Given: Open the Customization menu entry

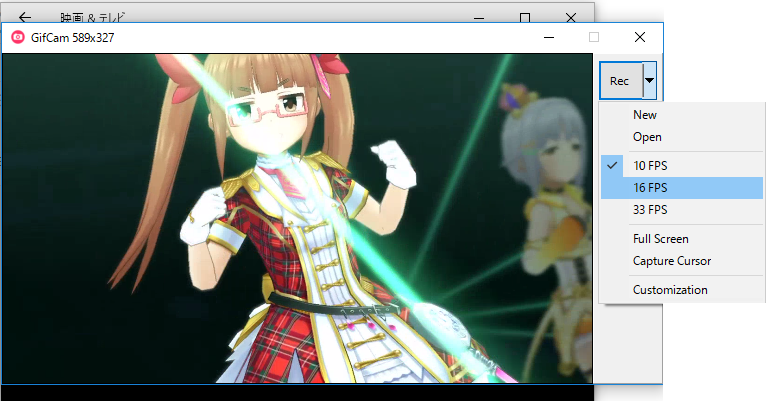Looking at the screenshot, I should point(681,290).
